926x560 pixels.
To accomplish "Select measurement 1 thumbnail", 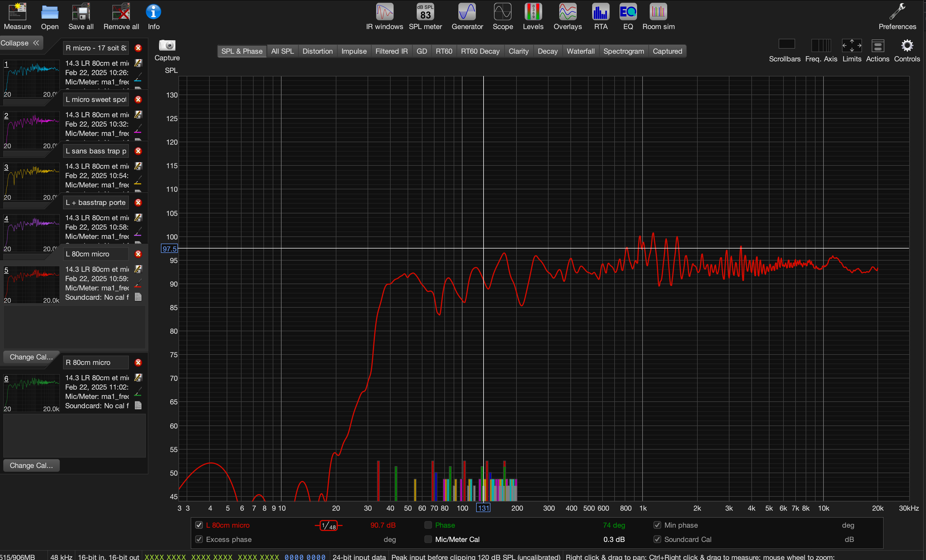I will coord(32,79).
